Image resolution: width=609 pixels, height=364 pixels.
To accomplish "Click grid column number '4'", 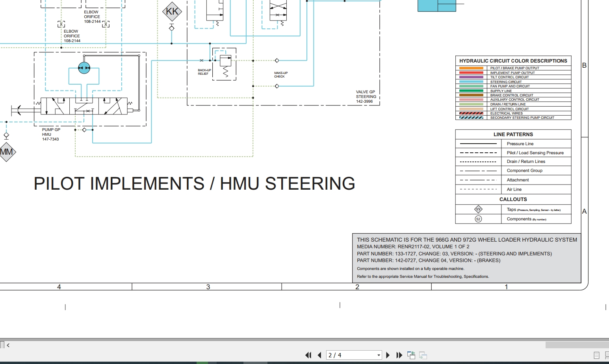I will 59,287.
